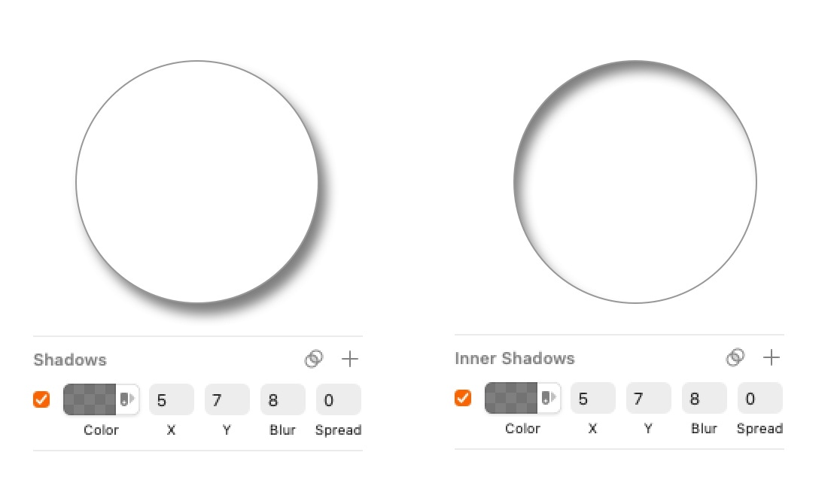This screenshot has width=837, height=504.
Task: Click the inner shadow Blur field showing 8
Action: pyautogui.click(x=704, y=398)
